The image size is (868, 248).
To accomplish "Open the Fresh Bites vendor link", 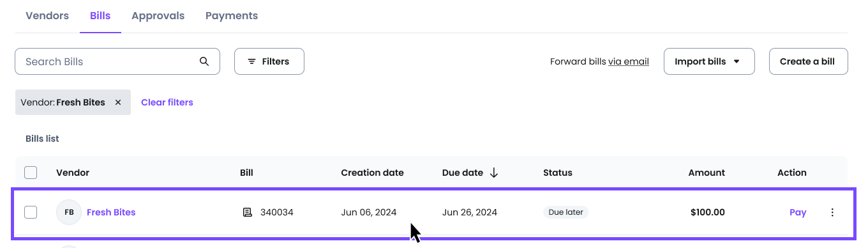I will click(111, 212).
